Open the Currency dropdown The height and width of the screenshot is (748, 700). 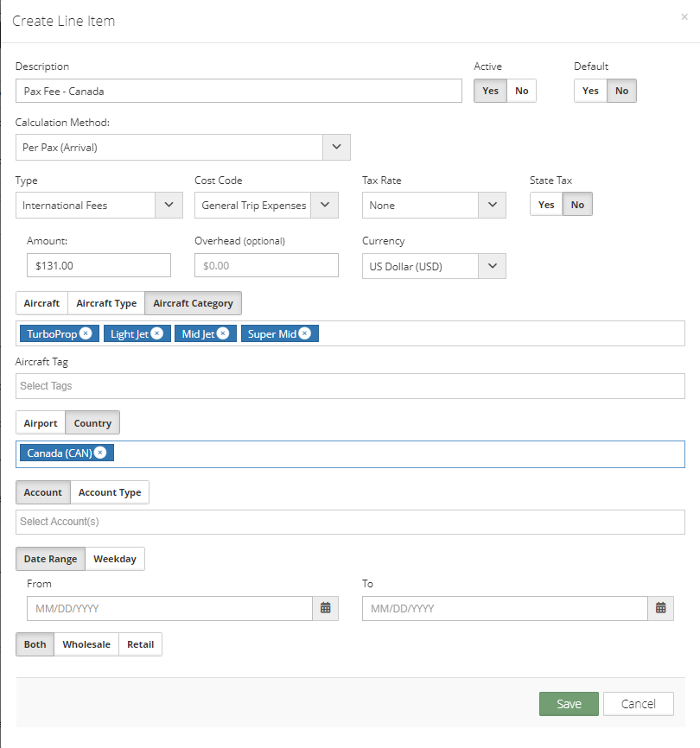[492, 266]
